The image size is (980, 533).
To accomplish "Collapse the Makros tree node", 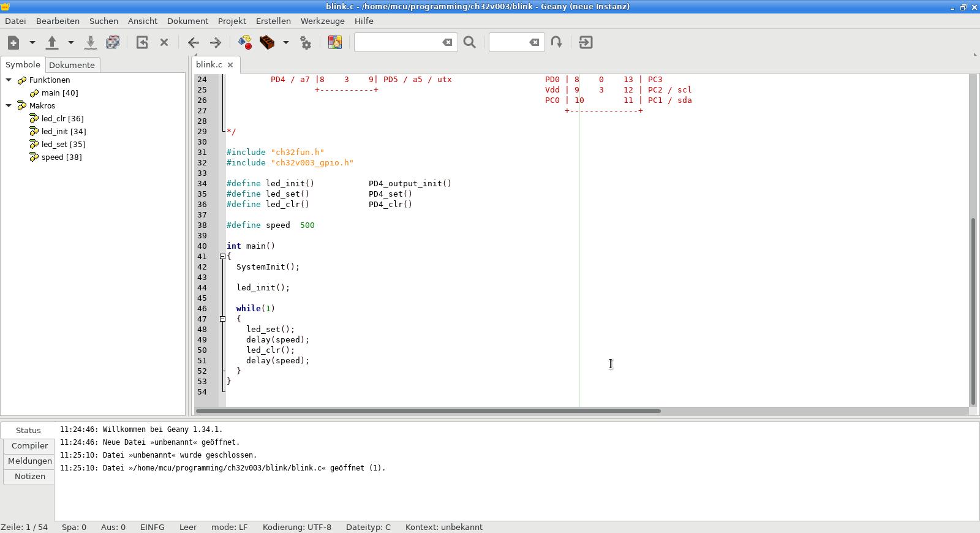I will coord(9,106).
